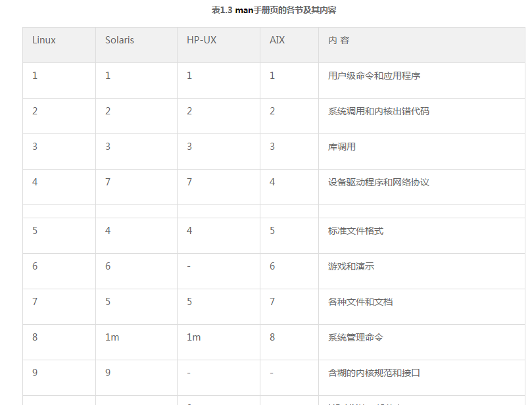Select AIX value 1 in 用户级命令和应用程序 row

[272, 76]
